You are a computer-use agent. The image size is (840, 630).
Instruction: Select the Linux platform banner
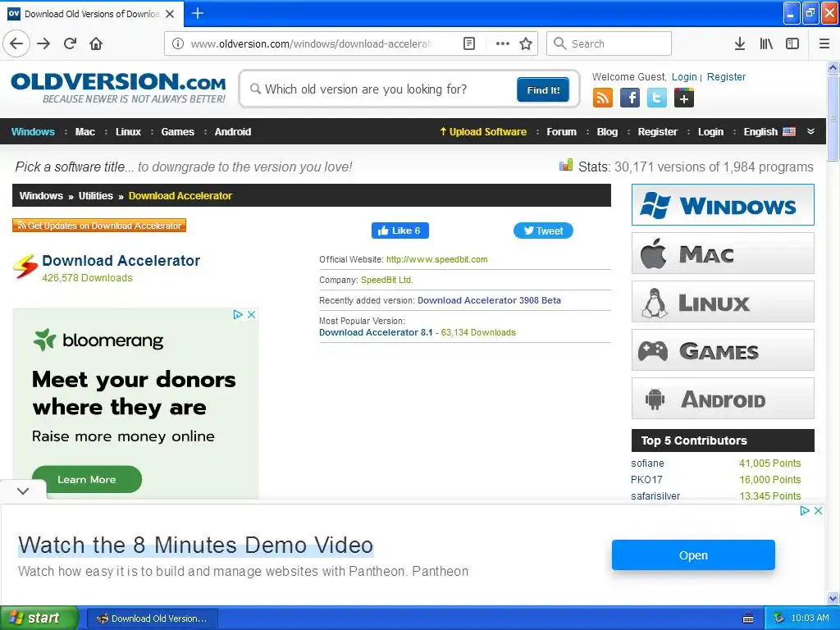723,302
